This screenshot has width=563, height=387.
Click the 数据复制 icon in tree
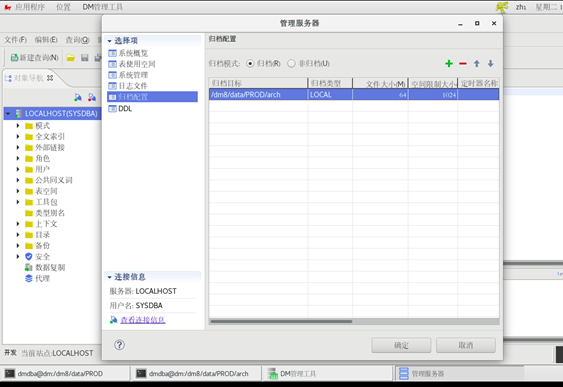29,267
